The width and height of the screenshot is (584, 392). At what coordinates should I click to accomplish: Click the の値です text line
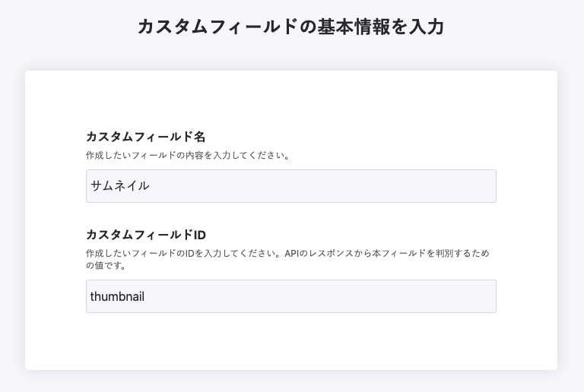click(x=106, y=266)
